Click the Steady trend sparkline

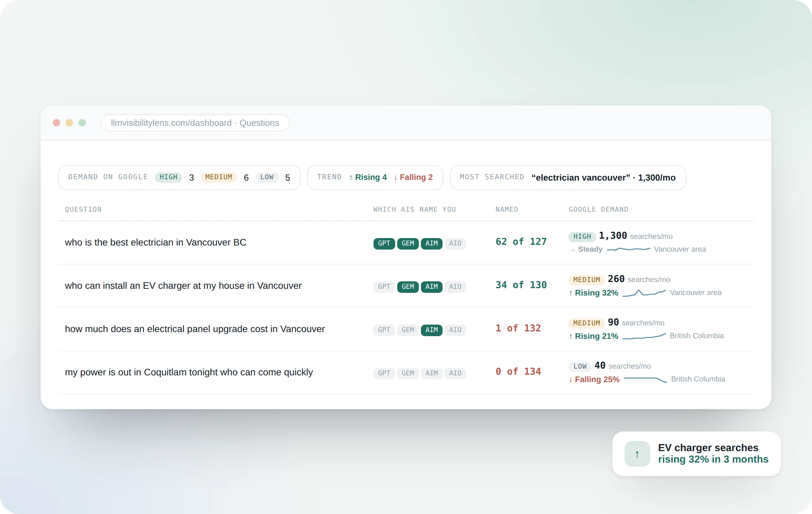(629, 249)
